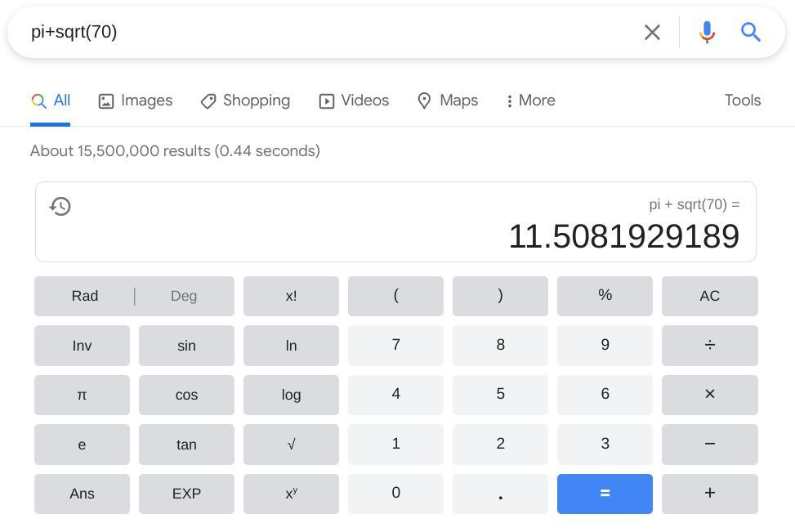
Task: Start voice search with the microphone
Action: (x=707, y=32)
